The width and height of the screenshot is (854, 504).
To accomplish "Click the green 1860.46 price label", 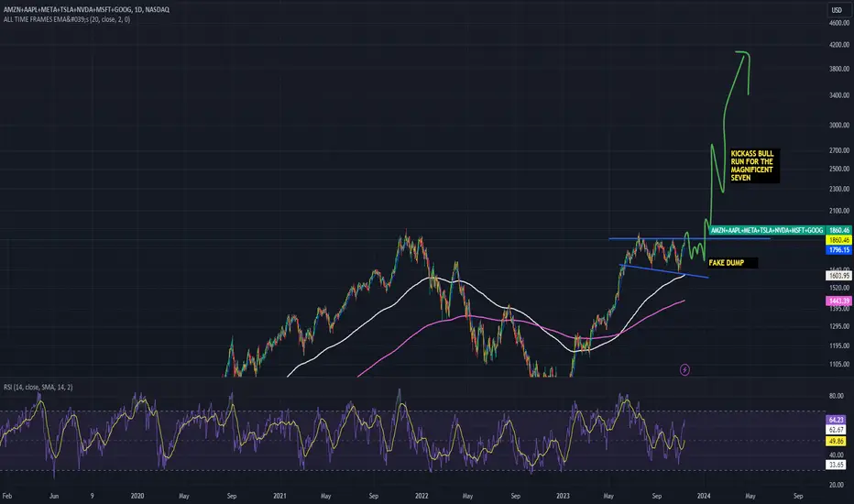I will 838,231.
